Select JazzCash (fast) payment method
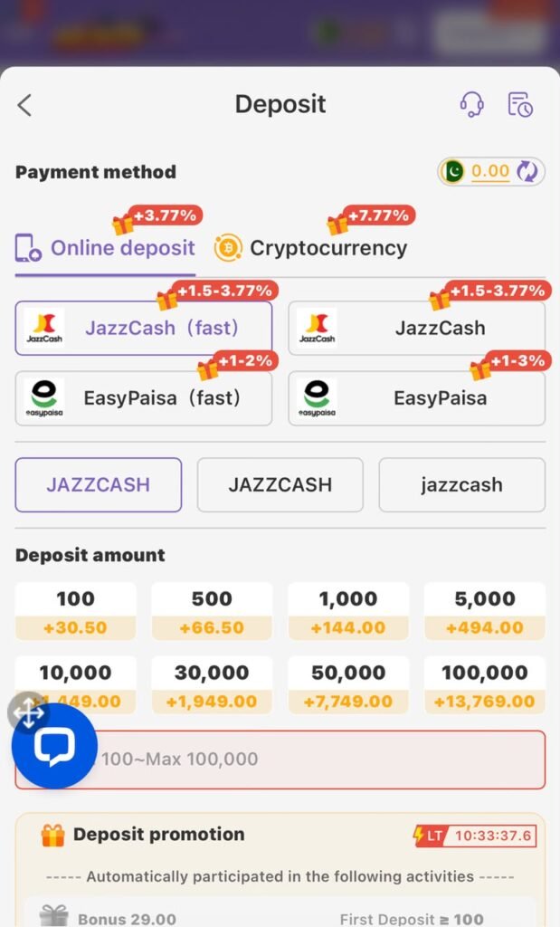Image resolution: width=560 pixels, height=927 pixels. (x=144, y=328)
